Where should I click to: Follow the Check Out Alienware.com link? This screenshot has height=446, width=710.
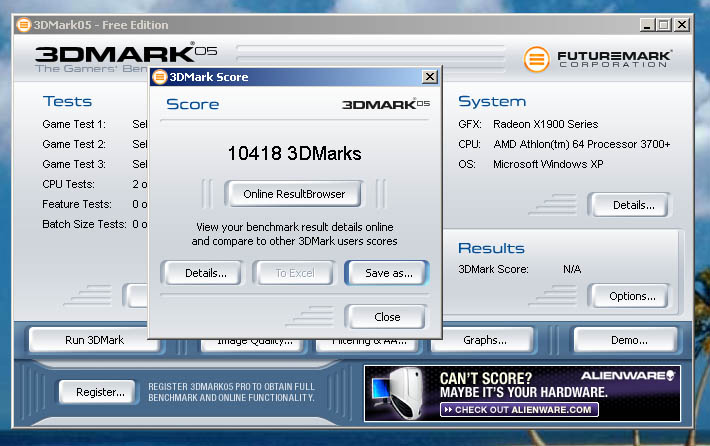[519, 410]
